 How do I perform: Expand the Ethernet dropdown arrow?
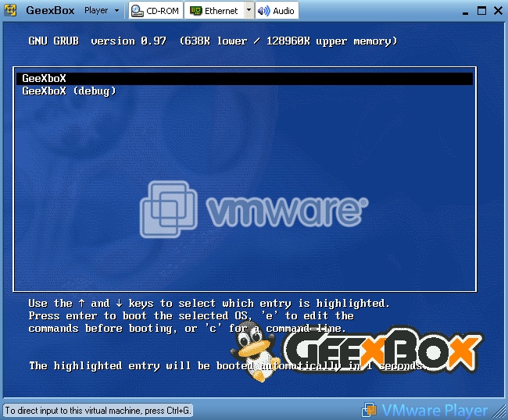(x=249, y=11)
